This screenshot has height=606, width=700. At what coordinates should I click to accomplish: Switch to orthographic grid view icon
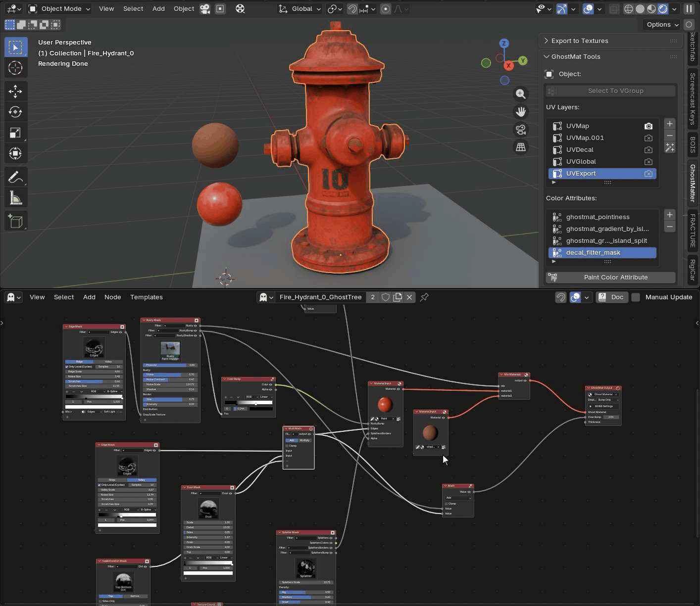pyautogui.click(x=520, y=147)
